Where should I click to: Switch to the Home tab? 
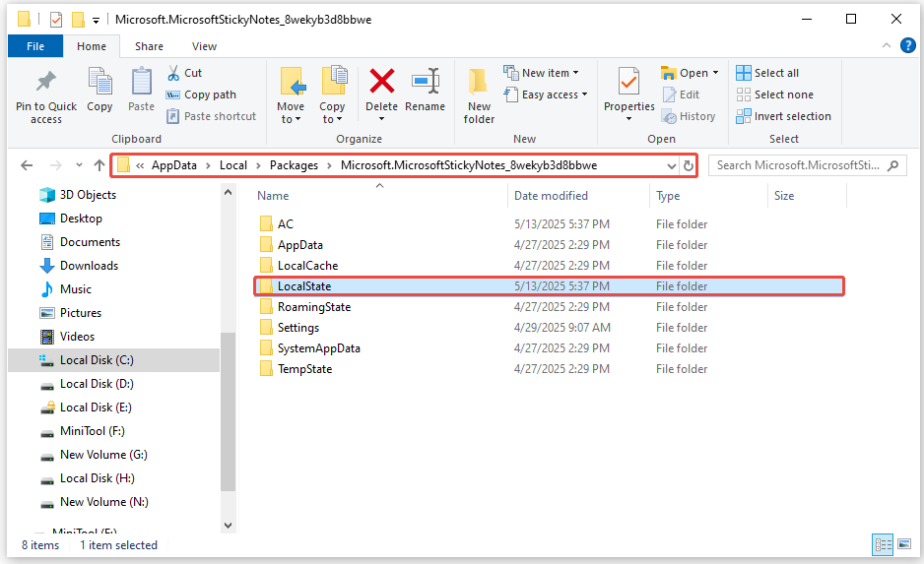click(92, 46)
